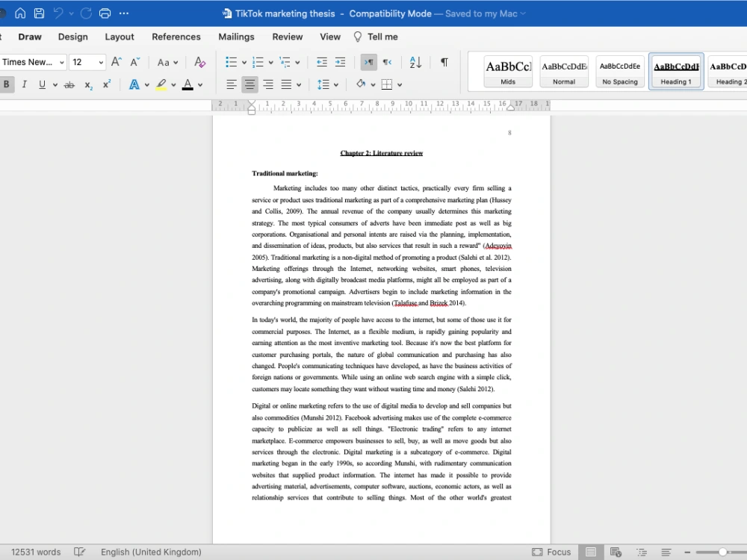Apply subscript formatting
The height and width of the screenshot is (560, 747).
coord(89,85)
